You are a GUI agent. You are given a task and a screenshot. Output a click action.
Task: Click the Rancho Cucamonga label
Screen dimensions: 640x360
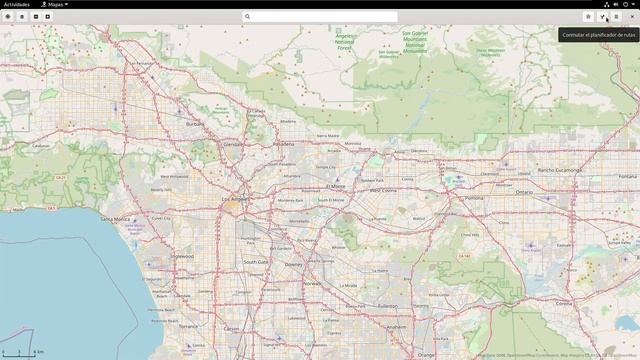(560, 170)
